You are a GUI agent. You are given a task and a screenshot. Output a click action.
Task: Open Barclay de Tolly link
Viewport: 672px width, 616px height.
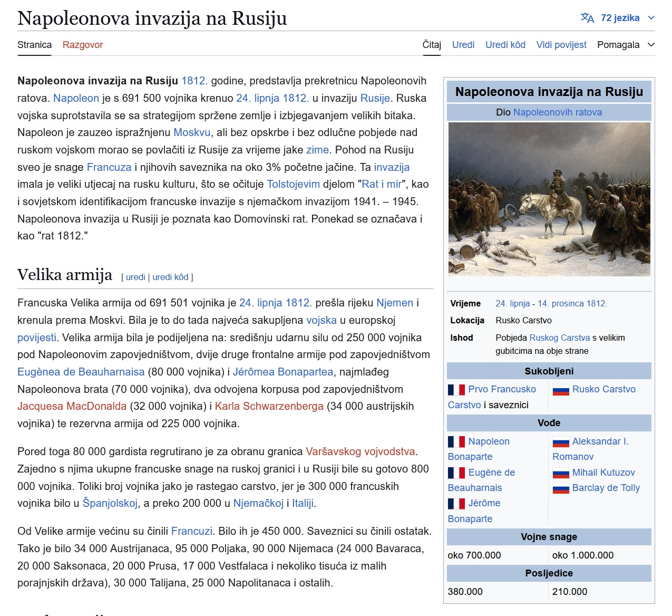coord(606,488)
